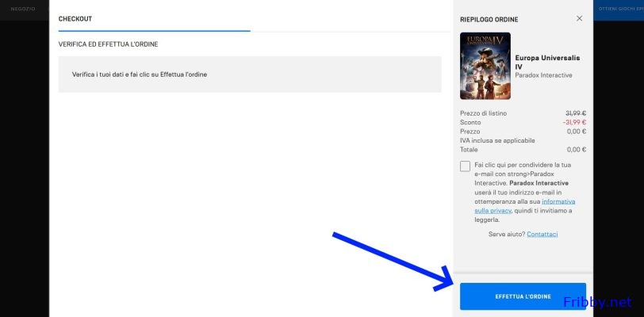Close the order summary with the X icon
The height and width of the screenshot is (317, 644).
(x=579, y=18)
